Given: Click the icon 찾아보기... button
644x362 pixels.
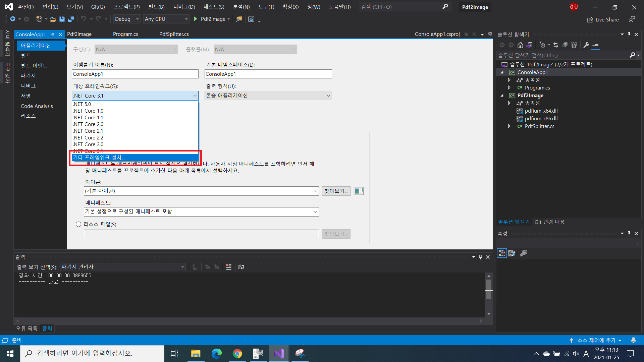Looking at the screenshot, I should tap(336, 191).
